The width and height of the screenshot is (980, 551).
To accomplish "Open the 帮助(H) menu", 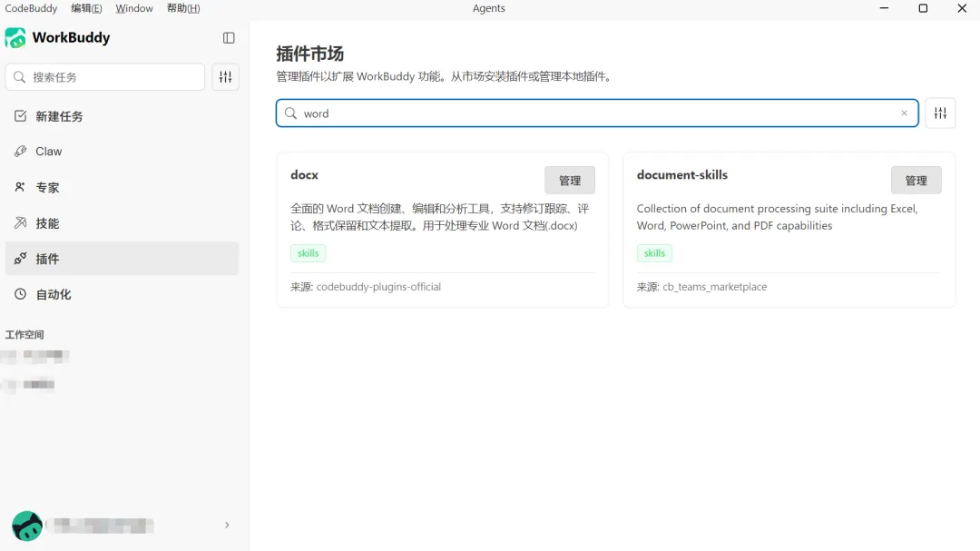I will pyautogui.click(x=183, y=8).
